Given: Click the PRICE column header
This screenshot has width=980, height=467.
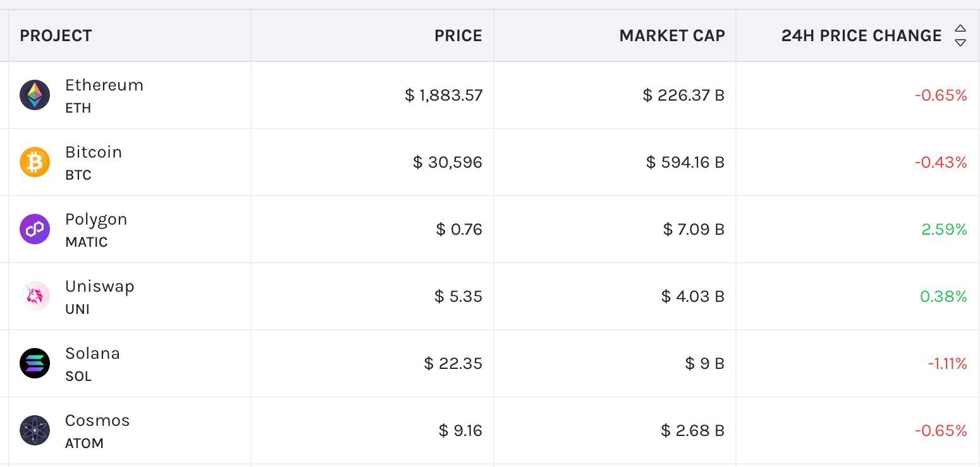Looking at the screenshot, I should 458,36.
